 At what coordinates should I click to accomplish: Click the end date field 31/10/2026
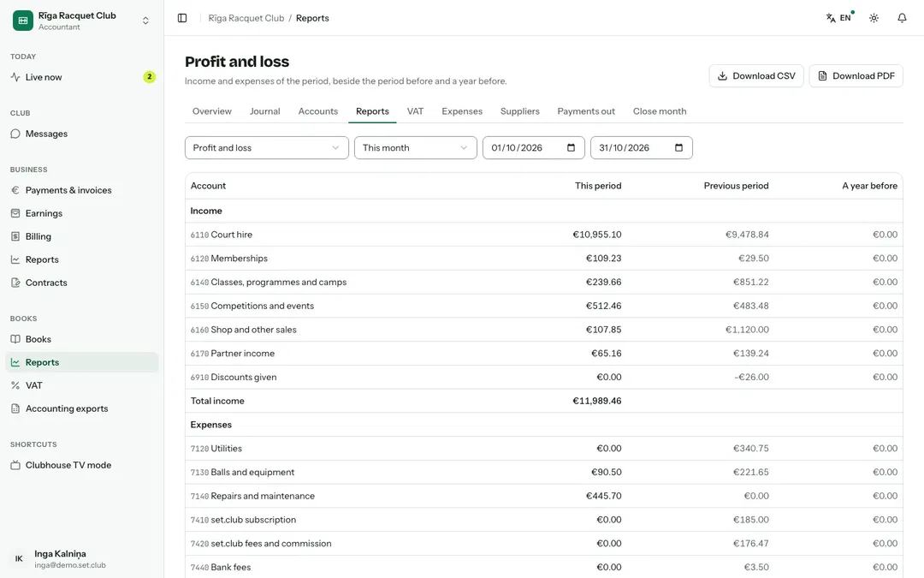click(x=641, y=147)
